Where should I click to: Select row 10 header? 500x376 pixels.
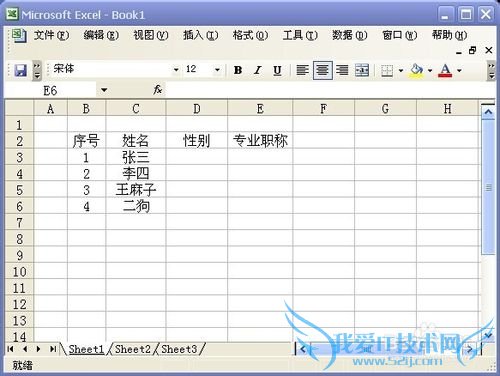tap(19, 271)
